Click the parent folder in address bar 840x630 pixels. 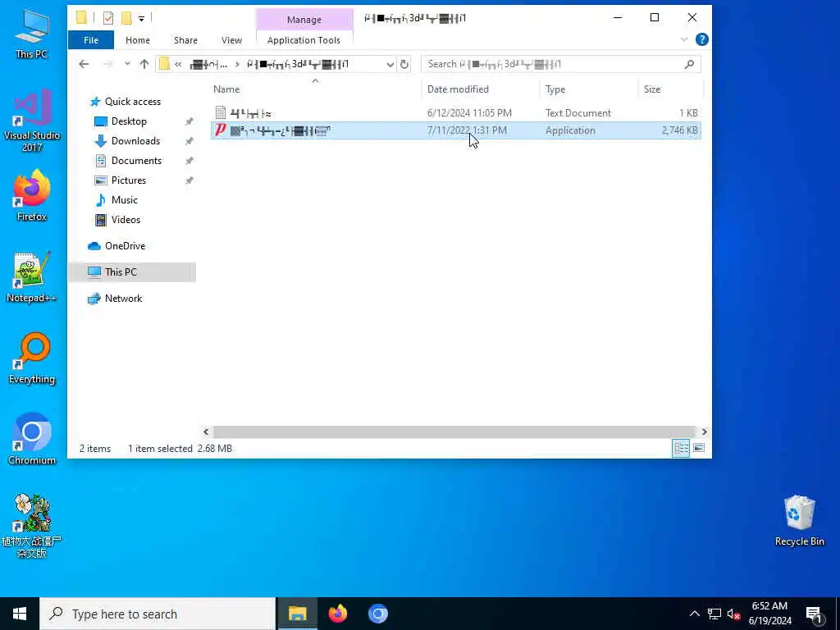pos(209,64)
